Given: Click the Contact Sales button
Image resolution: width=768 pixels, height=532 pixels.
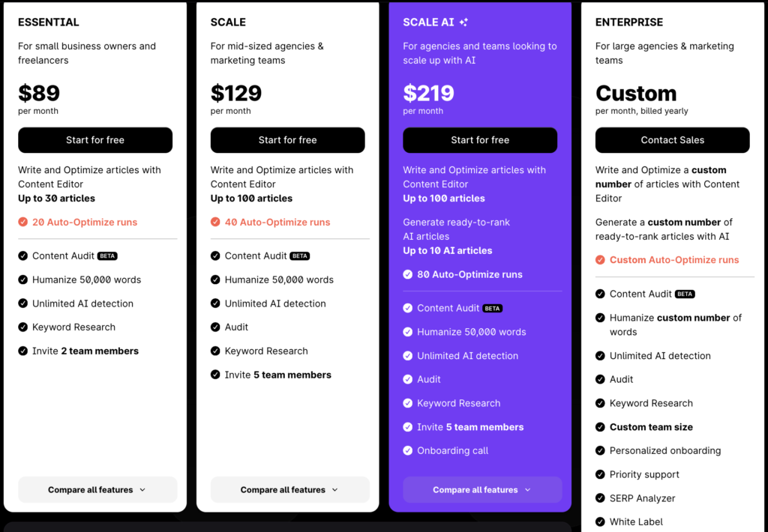Looking at the screenshot, I should click(x=672, y=140).
